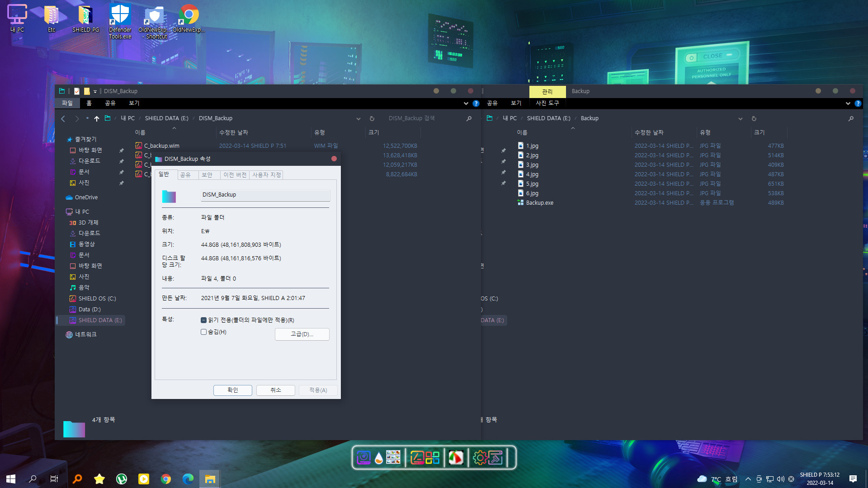Open the volume control in the system tray
This screenshot has width=868, height=488.
[781, 479]
